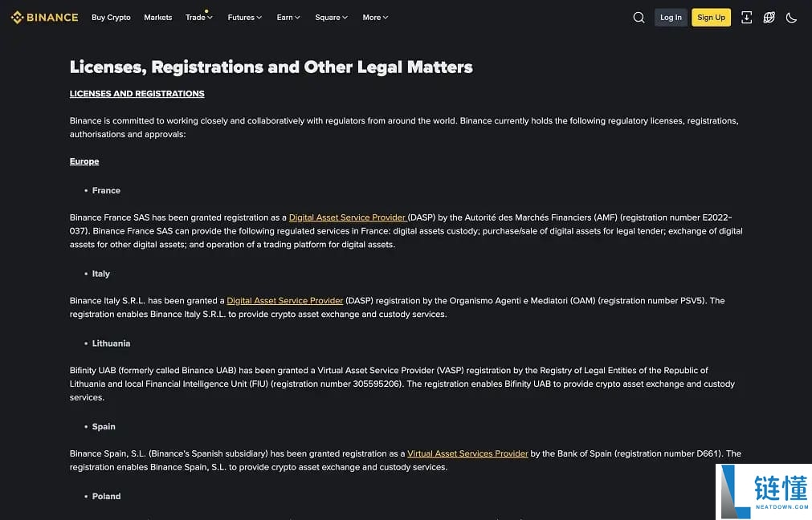
Task: Click the underlined LICENSES AND REGISTRATIONS subheading
Action: pos(137,94)
